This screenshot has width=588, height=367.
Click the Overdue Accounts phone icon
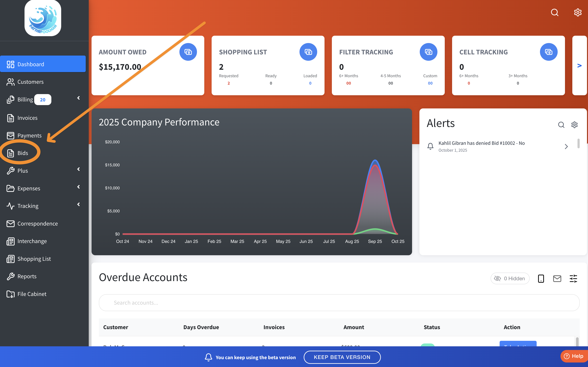pyautogui.click(x=541, y=278)
